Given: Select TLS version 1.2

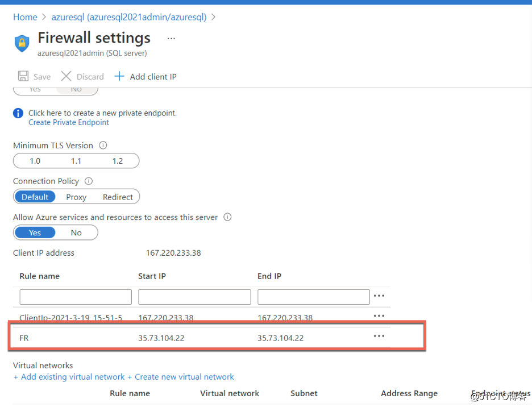Looking at the screenshot, I should click(x=118, y=161).
